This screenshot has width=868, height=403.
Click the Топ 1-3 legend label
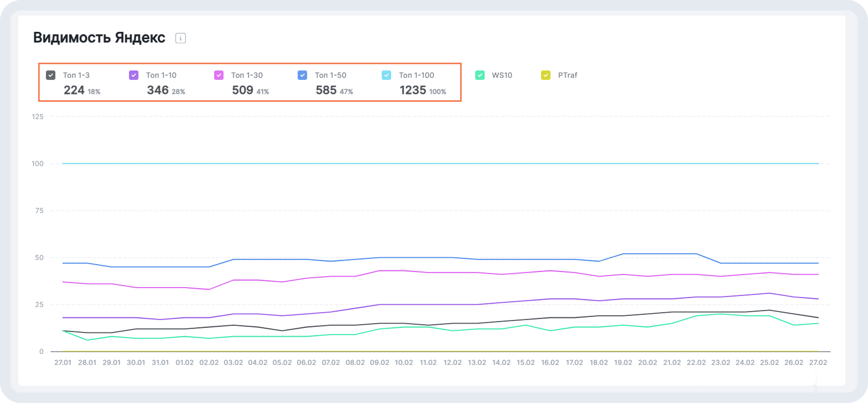[x=76, y=75]
